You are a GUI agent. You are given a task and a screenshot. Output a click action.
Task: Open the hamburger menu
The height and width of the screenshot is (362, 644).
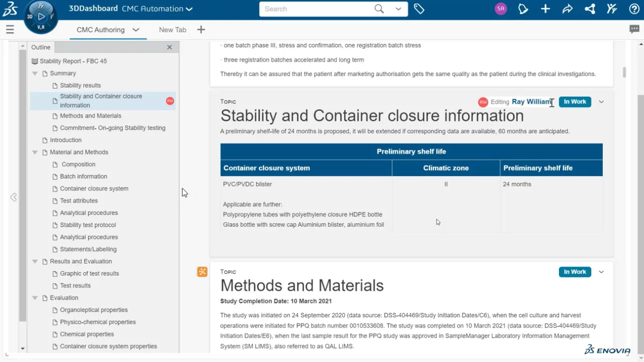click(10, 30)
